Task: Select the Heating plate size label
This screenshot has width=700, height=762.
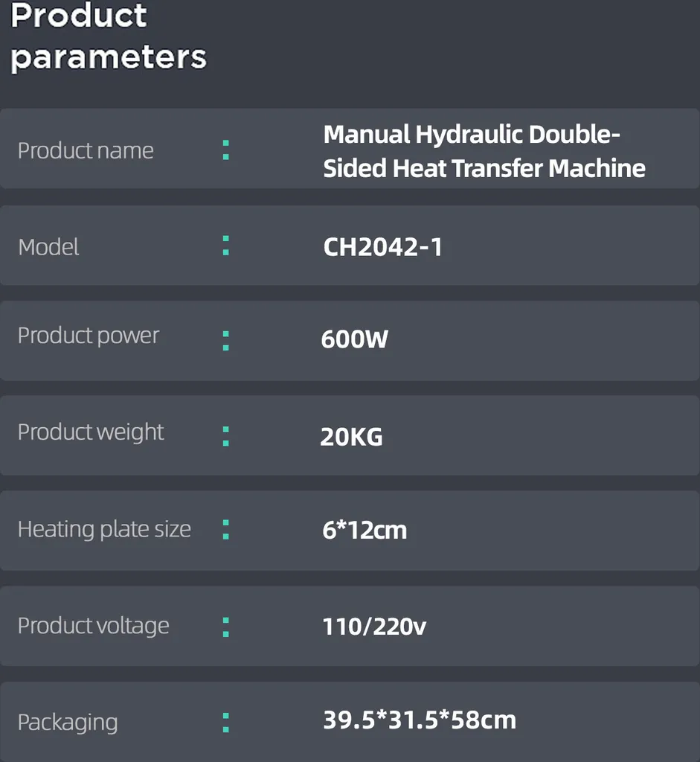Action: [104, 529]
